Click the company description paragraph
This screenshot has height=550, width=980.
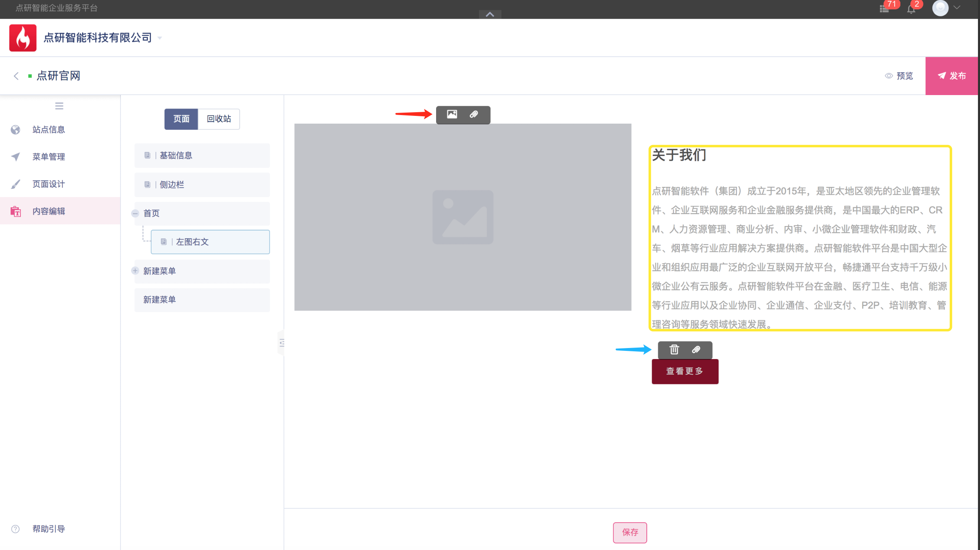pyautogui.click(x=800, y=257)
